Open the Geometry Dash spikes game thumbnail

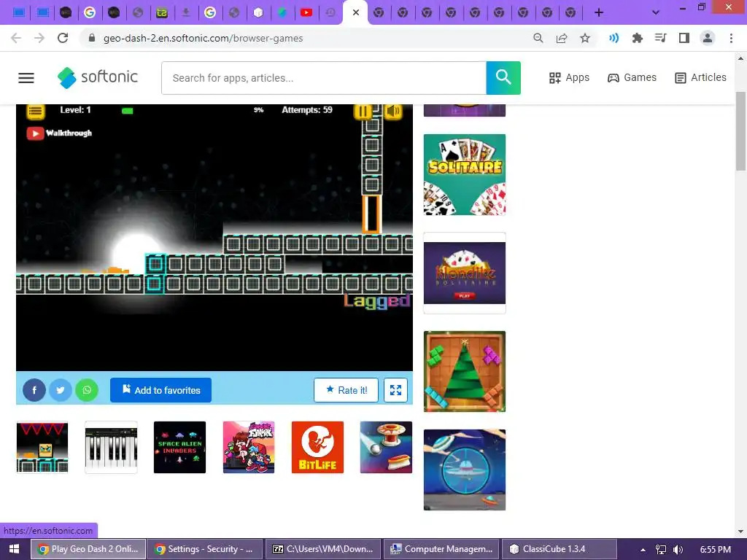click(x=42, y=447)
